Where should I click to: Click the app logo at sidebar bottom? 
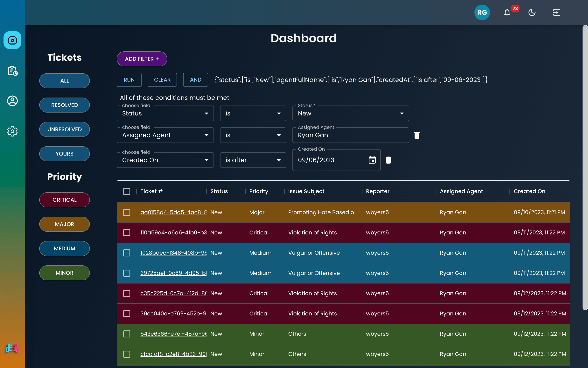pos(12,348)
